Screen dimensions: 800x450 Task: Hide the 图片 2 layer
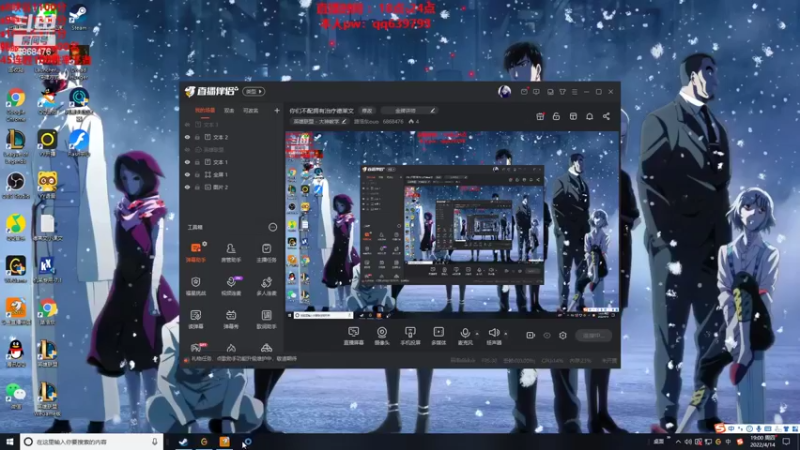click(187, 187)
